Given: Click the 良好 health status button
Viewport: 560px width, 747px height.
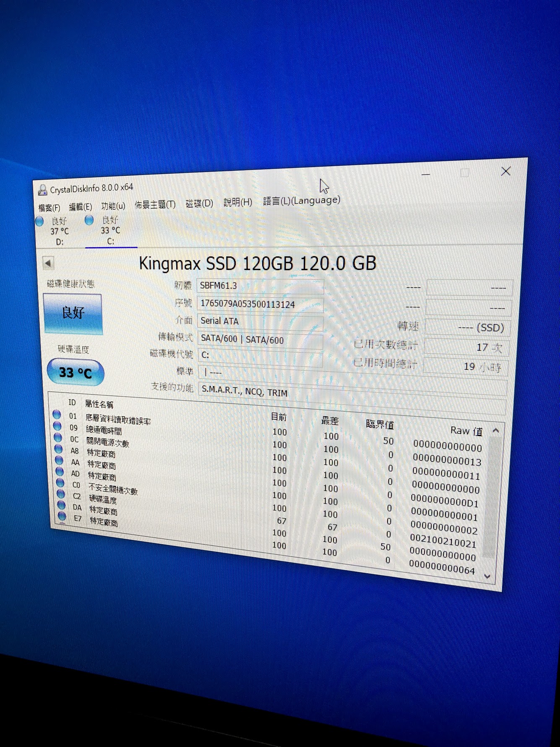Looking at the screenshot, I should tap(73, 313).
